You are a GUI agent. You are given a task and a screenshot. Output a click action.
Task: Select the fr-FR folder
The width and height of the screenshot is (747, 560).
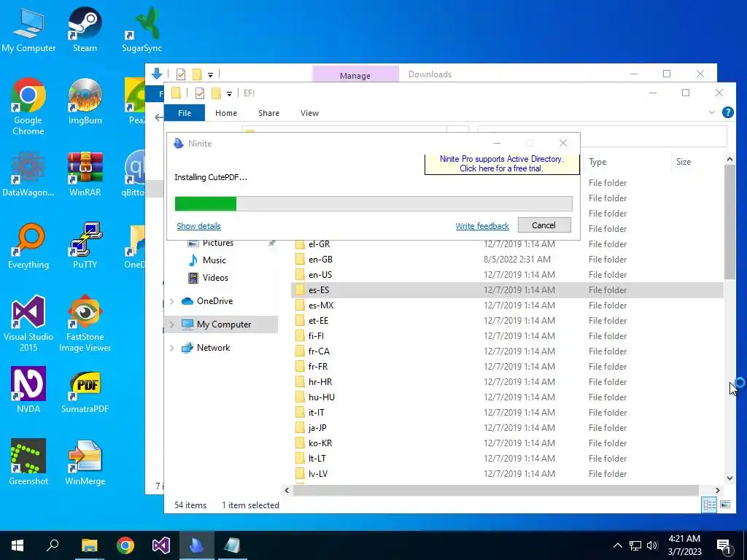[318, 367]
